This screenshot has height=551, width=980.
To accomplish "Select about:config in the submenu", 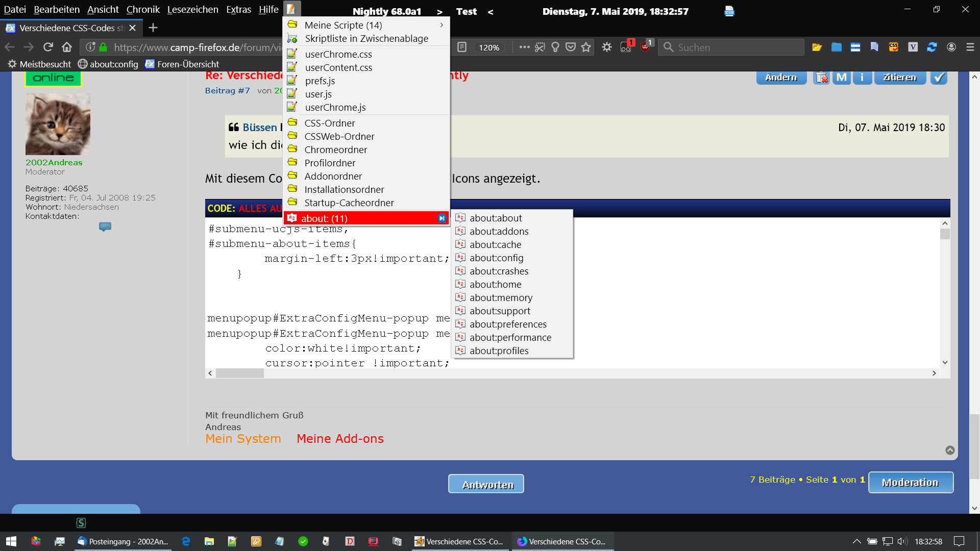I will click(496, 258).
